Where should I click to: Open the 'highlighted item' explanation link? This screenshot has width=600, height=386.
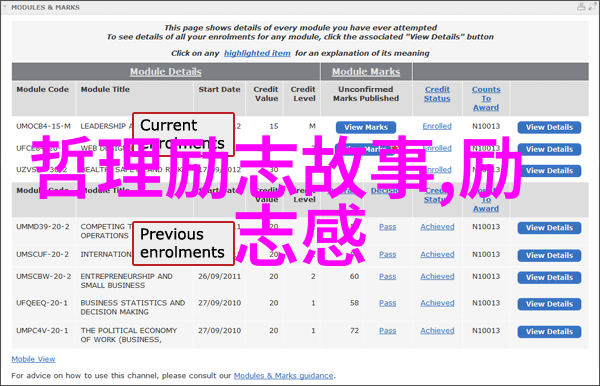point(257,53)
